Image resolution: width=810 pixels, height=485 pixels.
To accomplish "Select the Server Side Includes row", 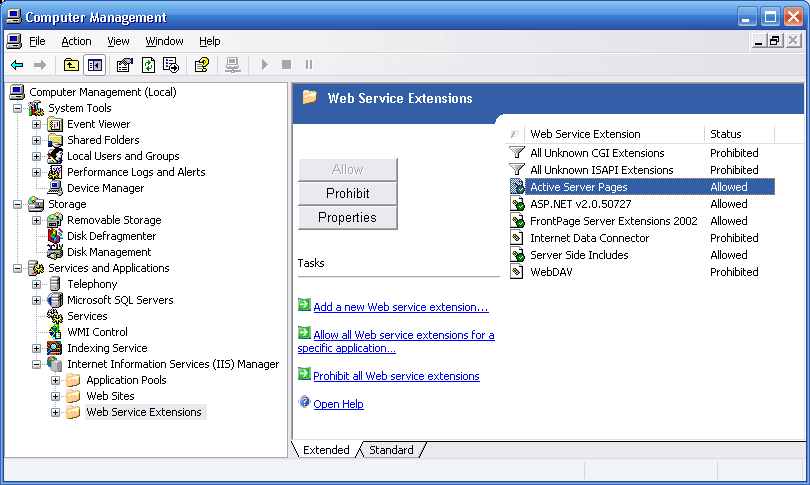I will [641, 255].
